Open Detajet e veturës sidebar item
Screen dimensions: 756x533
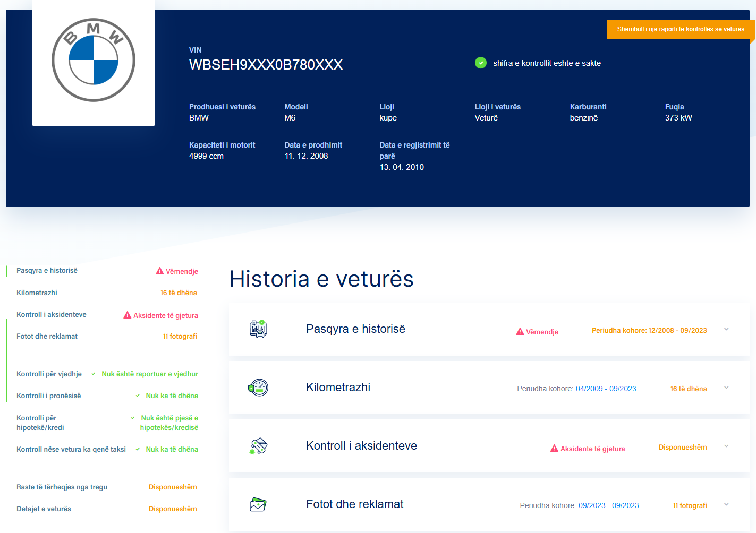(x=44, y=509)
